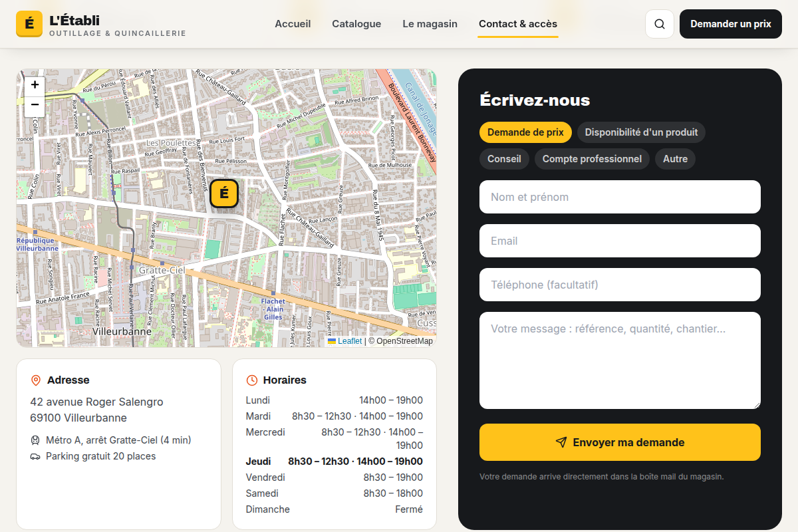This screenshot has width=798, height=532.
Task: Click 'Métro A, arrêt Gratte-Ciel (4 min)'
Action: [x=118, y=440]
